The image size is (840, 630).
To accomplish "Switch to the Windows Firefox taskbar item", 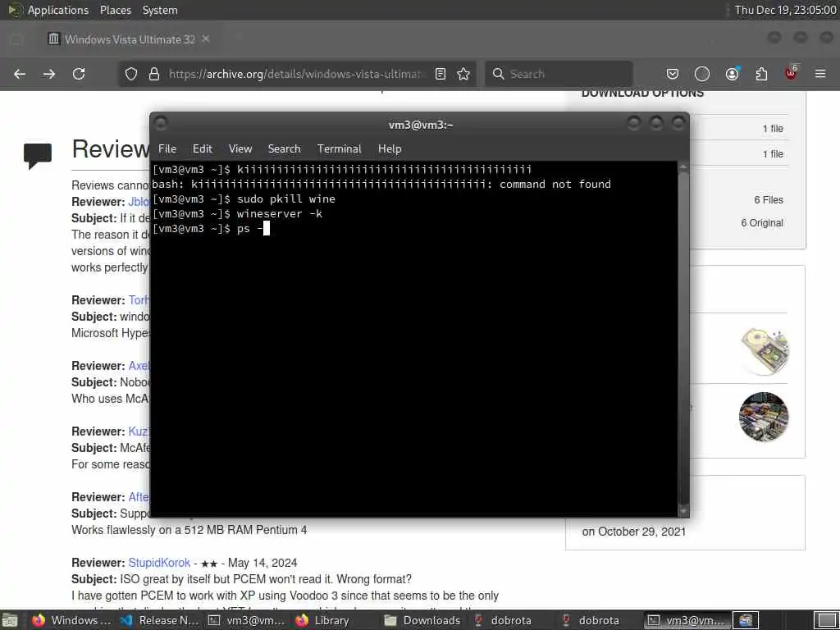I will [71, 620].
